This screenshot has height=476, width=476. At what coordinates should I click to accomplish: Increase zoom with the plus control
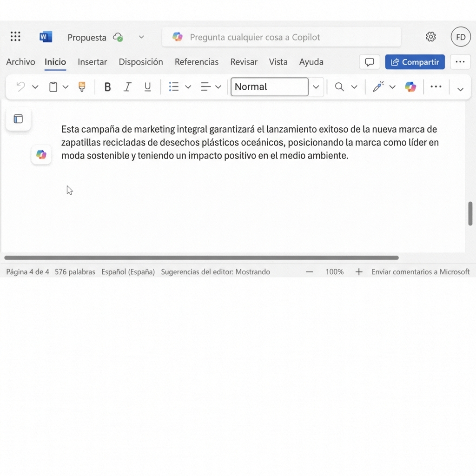click(359, 271)
